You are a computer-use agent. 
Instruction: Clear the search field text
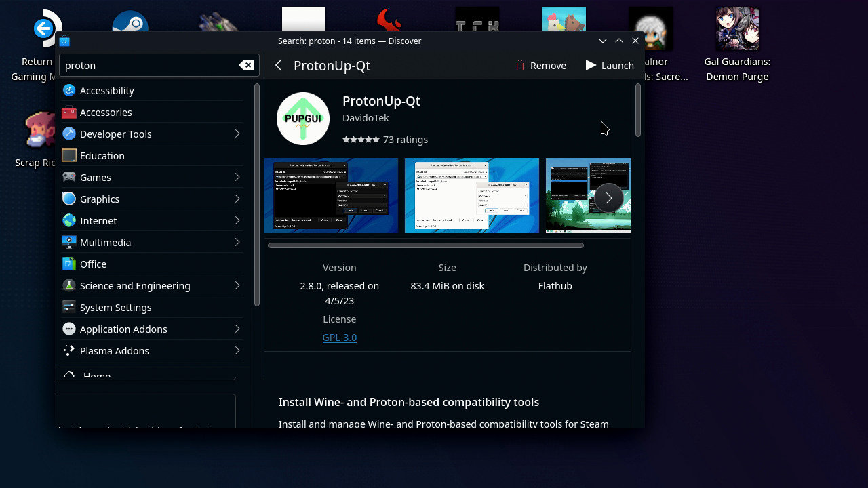[246, 65]
